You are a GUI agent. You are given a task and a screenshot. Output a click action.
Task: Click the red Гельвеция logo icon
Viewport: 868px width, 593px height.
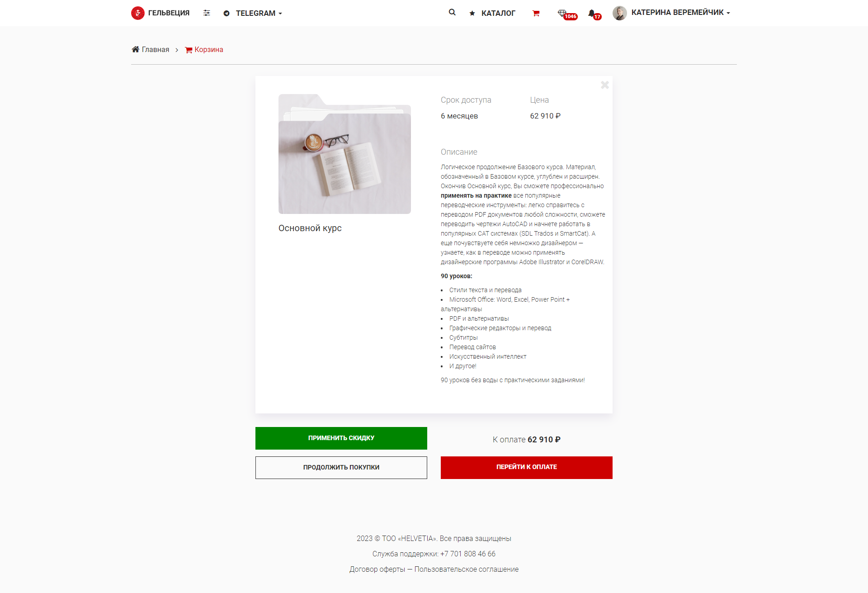[138, 13]
